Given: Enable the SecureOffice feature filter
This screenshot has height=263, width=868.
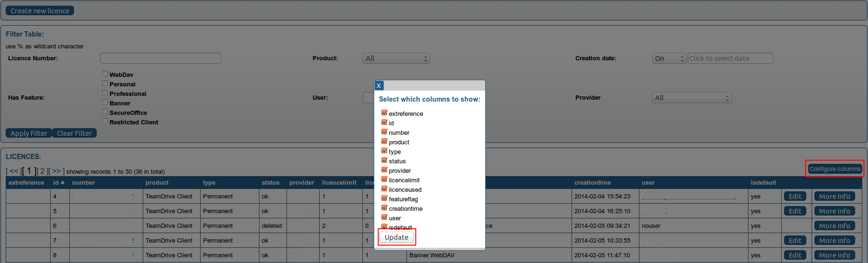Looking at the screenshot, I should point(105,112).
